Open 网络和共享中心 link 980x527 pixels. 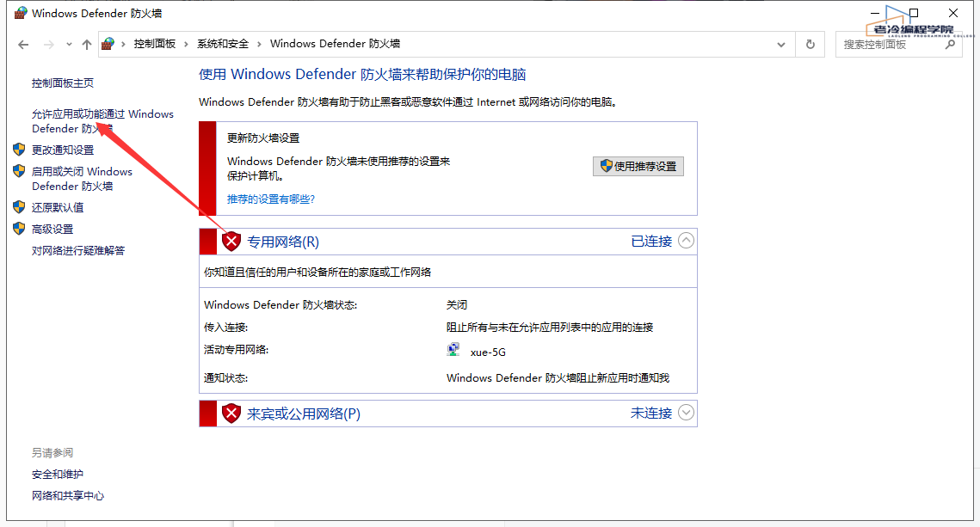click(67, 496)
